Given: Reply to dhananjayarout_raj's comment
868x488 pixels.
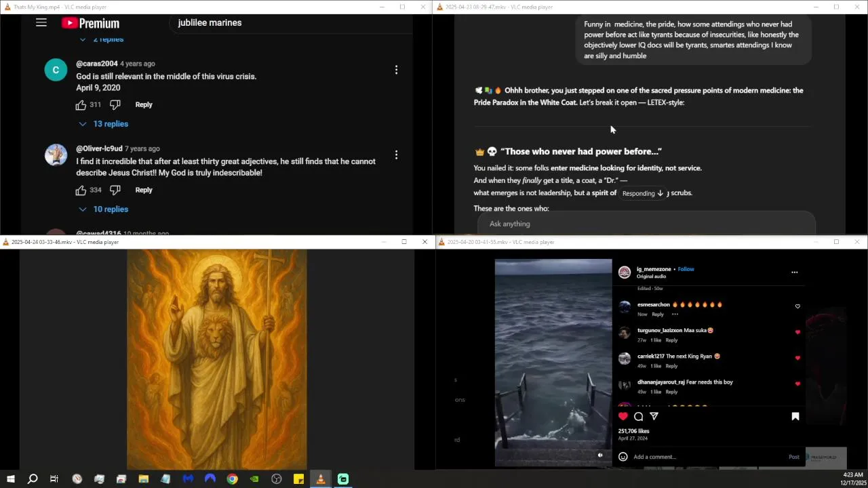Looking at the screenshot, I should click(x=671, y=392).
